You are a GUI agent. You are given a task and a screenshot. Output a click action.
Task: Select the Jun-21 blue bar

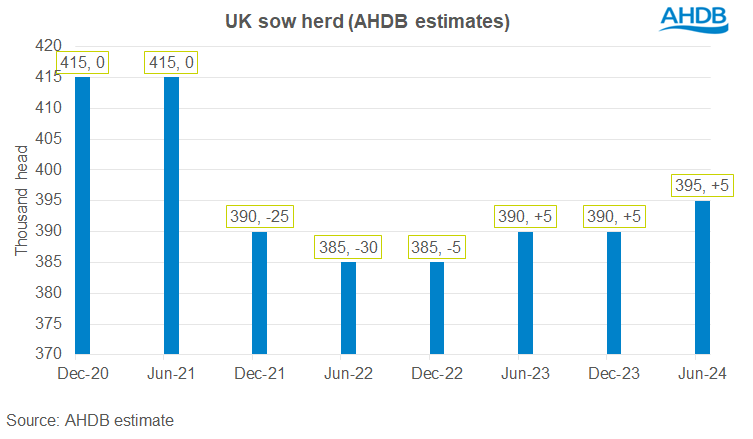coord(171,215)
